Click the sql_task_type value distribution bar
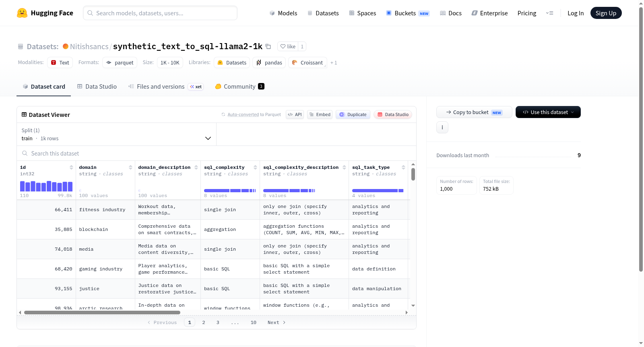This screenshot has width=644, height=347. pos(378,191)
